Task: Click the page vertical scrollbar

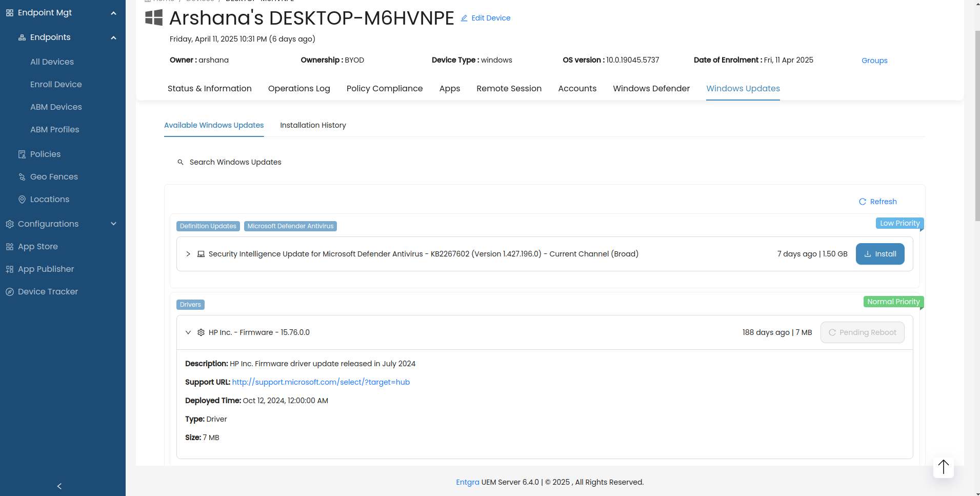Action: tap(977, 126)
